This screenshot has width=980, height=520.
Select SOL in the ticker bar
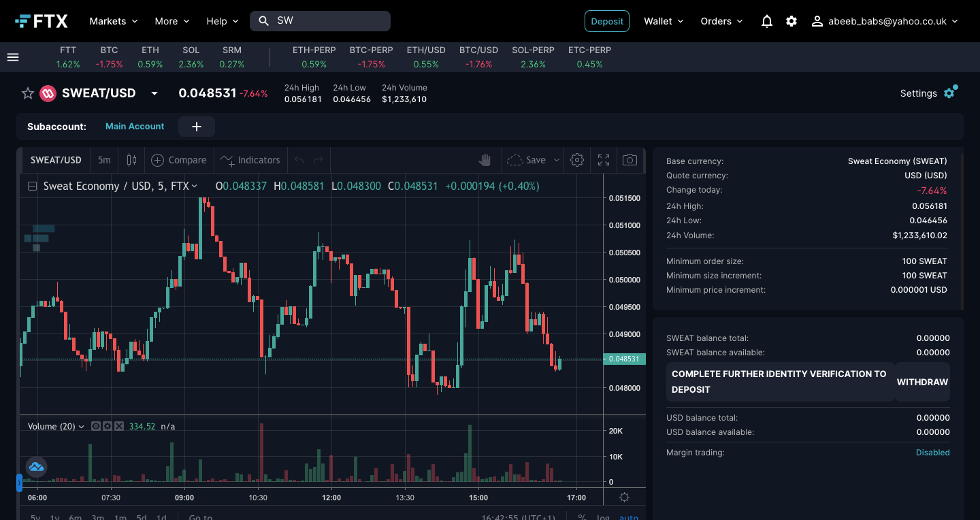tap(191, 57)
